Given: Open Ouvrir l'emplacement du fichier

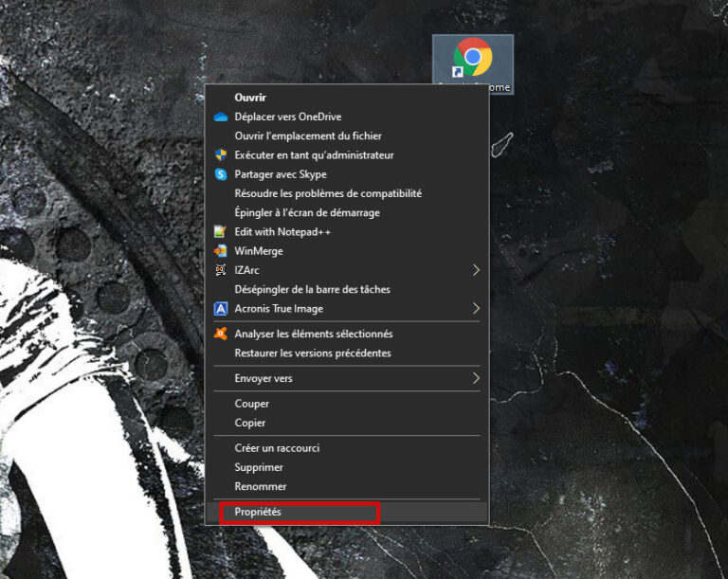Looking at the screenshot, I should [x=347, y=136].
